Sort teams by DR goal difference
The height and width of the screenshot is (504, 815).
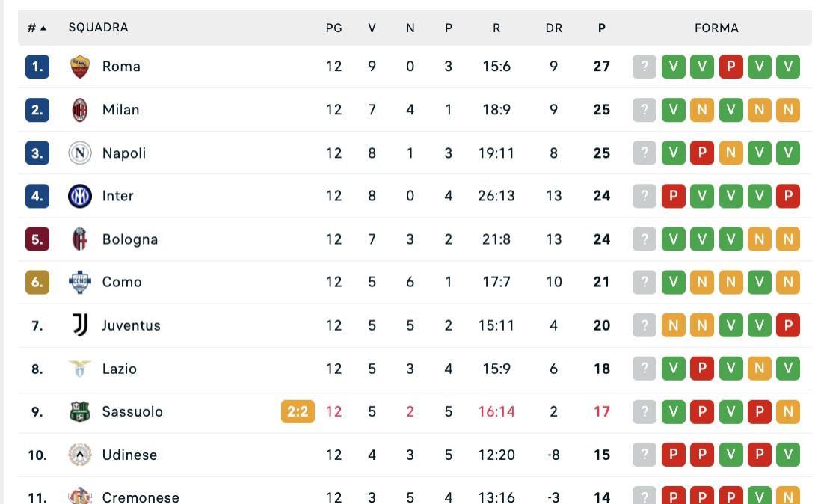[x=553, y=27]
